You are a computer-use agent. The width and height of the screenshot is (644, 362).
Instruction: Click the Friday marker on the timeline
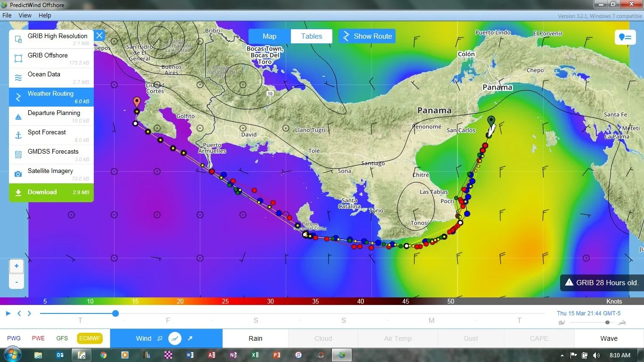pos(168,321)
